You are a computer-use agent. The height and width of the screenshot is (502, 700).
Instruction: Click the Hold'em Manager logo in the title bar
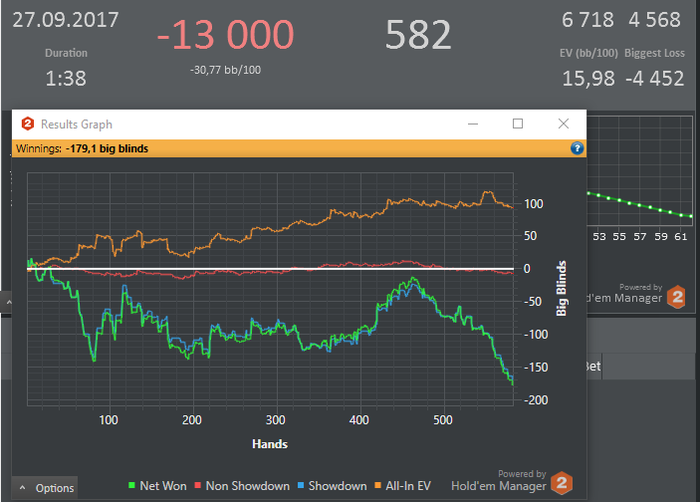[x=28, y=124]
